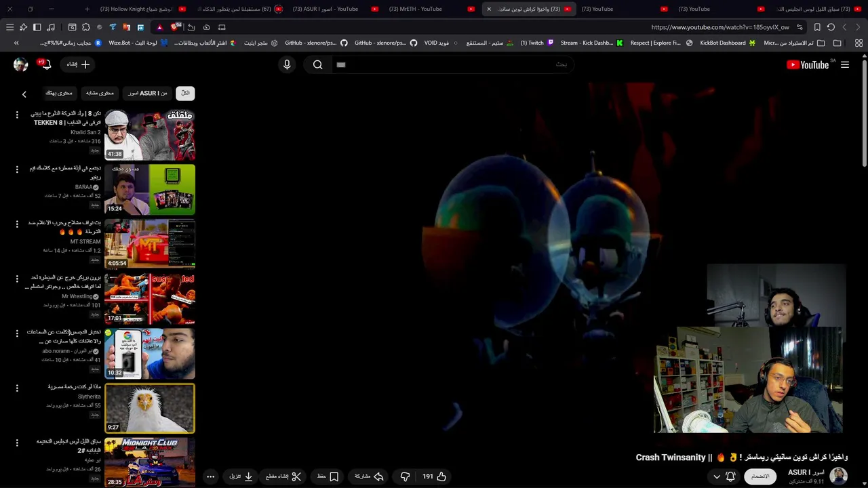868x488 pixels.
Task: Click the Create (إنشاء) plus button
Action: tap(77, 64)
